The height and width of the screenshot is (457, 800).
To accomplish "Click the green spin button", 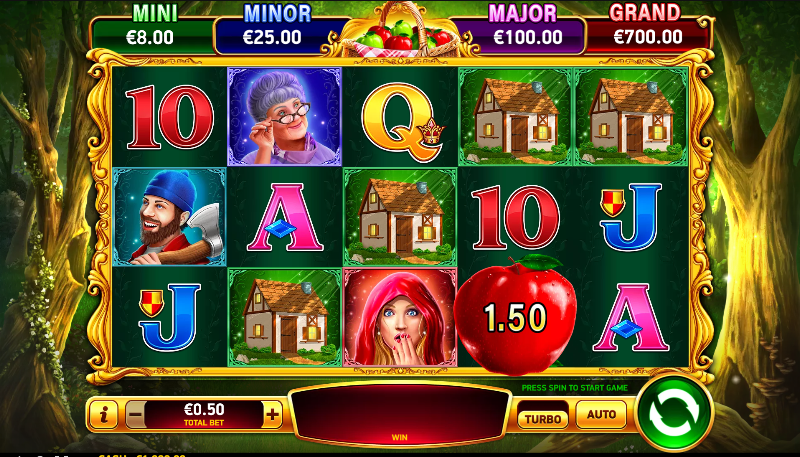I will point(674,413).
